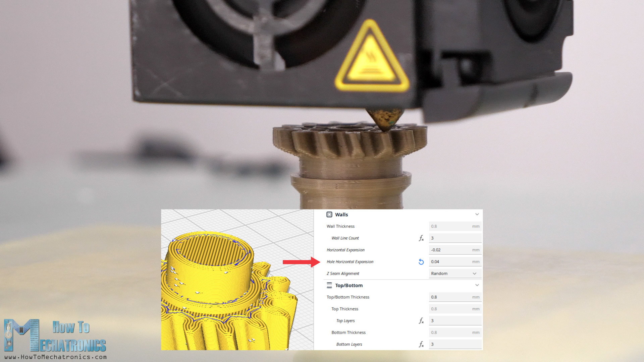Click the Walls category icon
Screen dimensions: 644x362
pos(329,215)
